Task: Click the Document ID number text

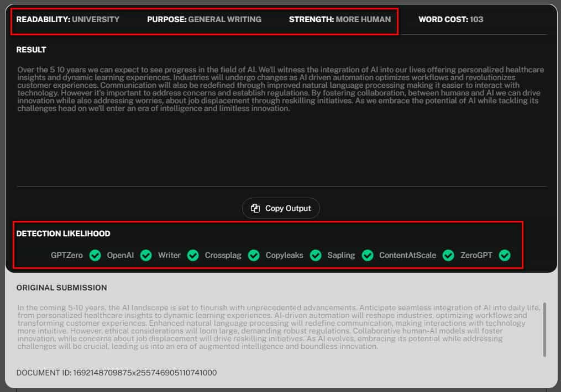Action: [x=144, y=373]
